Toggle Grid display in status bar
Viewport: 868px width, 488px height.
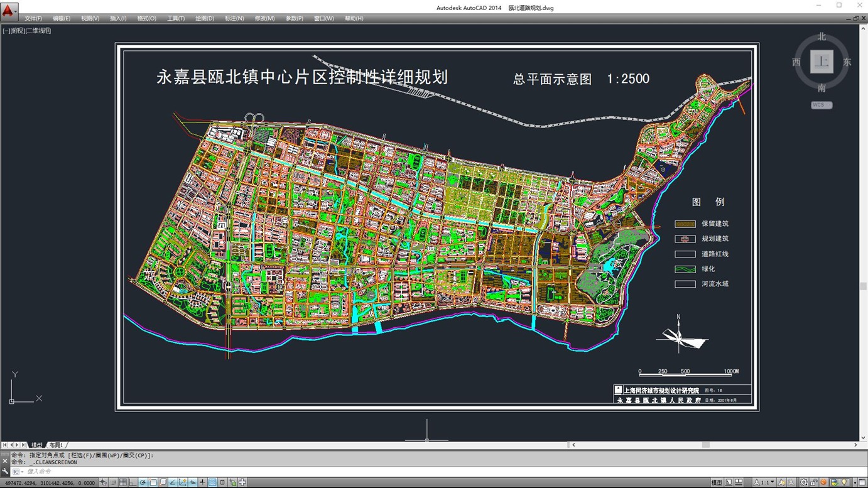(x=123, y=482)
